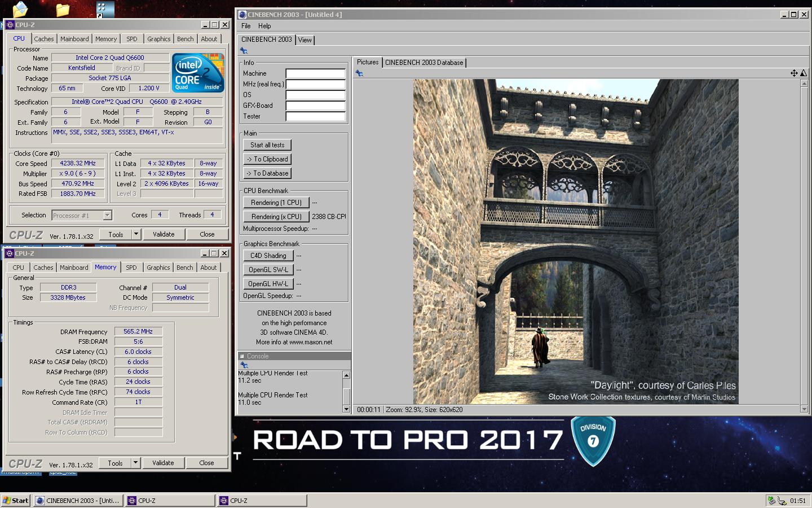Select the Bus Speed value 470.92 MHz
Screen dimensions: 812x508
[x=78, y=184]
